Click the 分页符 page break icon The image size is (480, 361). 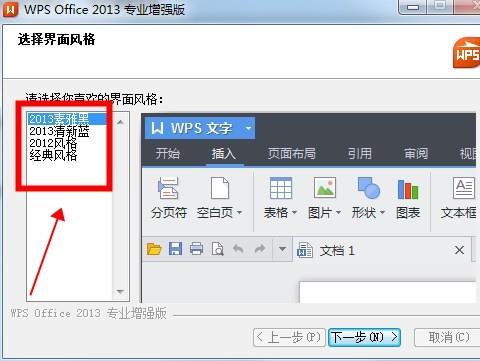(168, 188)
